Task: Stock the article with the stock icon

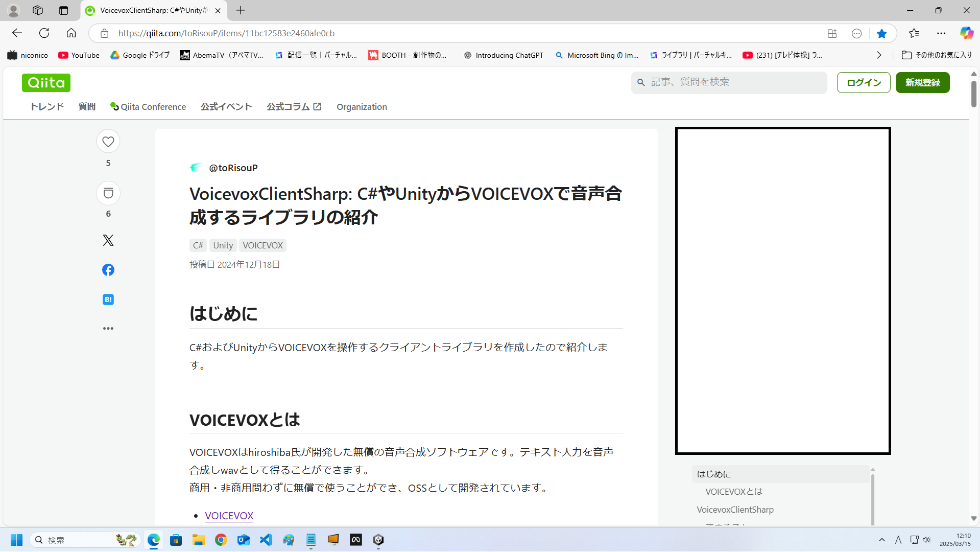Action: point(108,193)
